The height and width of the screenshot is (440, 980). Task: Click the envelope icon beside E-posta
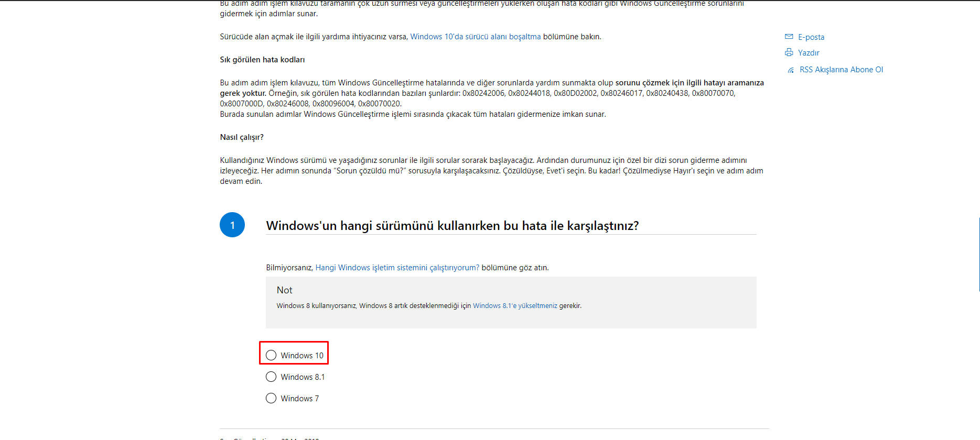789,37
